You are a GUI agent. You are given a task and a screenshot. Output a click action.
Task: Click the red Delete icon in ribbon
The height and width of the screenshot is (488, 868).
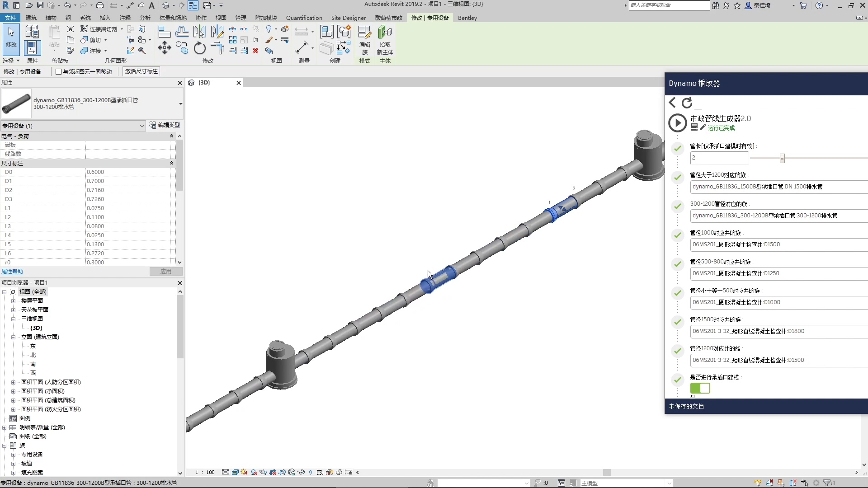coord(255,51)
